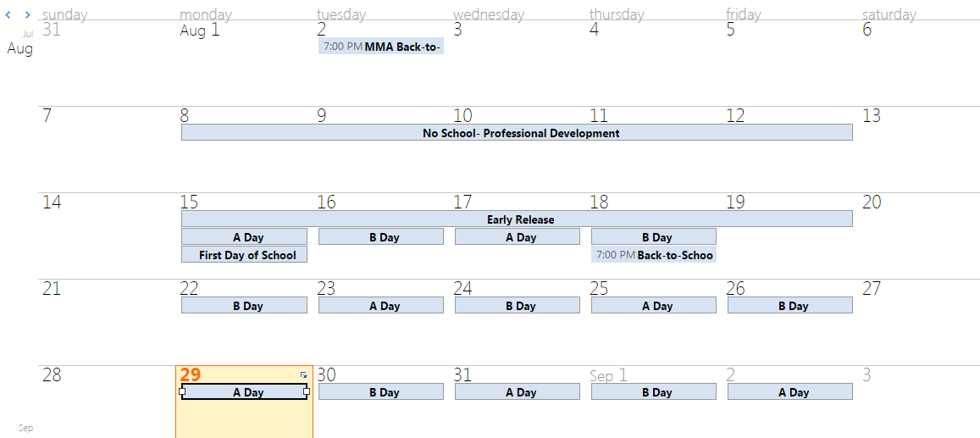Image resolution: width=980 pixels, height=438 pixels.
Task: Click left resize handle of selected A Day
Action: [x=182, y=391]
